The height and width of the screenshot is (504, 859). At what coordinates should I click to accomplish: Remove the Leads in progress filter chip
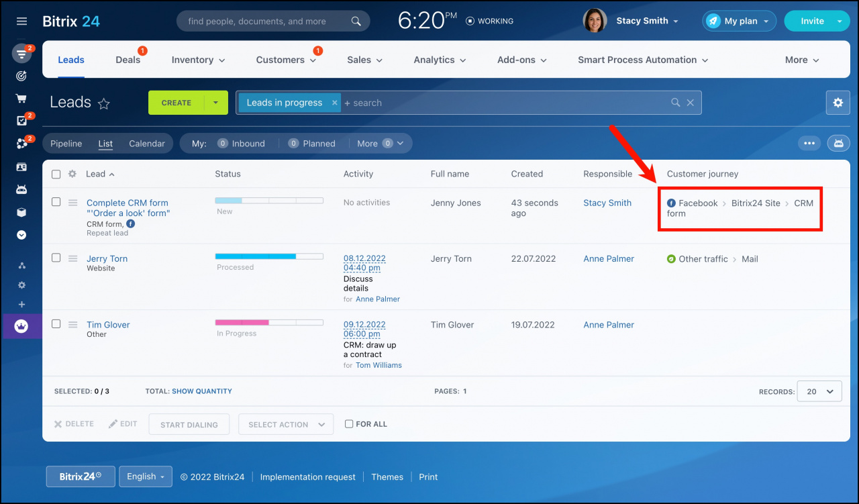pos(334,103)
